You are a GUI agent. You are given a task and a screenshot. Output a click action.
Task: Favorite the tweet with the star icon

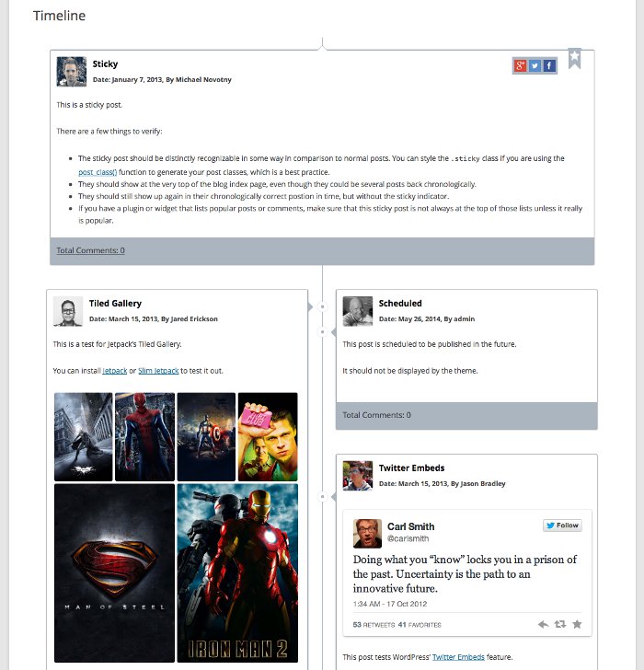577,624
